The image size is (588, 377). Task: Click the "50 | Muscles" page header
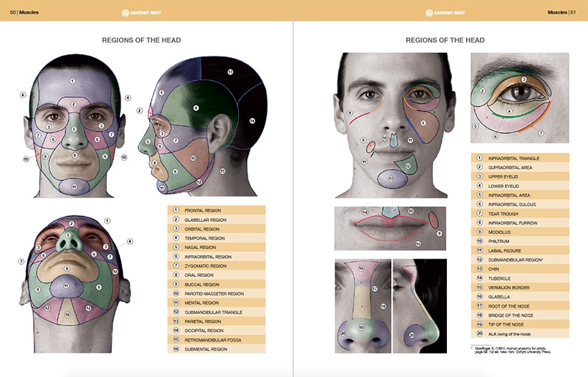point(24,12)
